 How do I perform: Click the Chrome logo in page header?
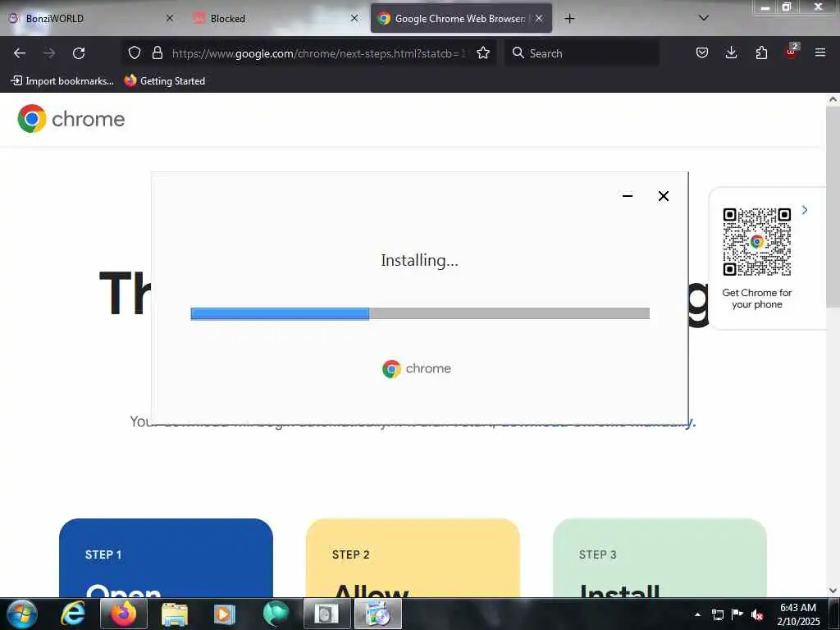[71, 118]
